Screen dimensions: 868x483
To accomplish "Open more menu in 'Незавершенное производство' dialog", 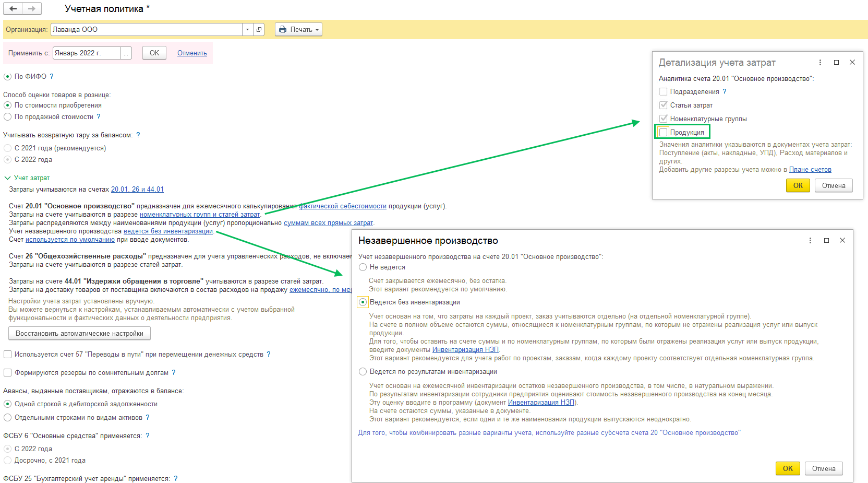I will point(810,240).
